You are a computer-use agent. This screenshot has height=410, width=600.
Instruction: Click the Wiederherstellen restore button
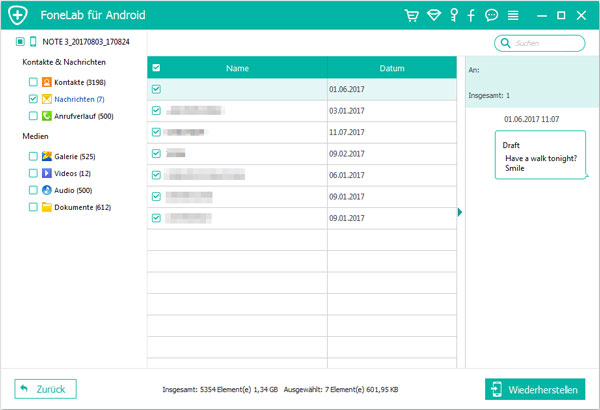(535, 389)
